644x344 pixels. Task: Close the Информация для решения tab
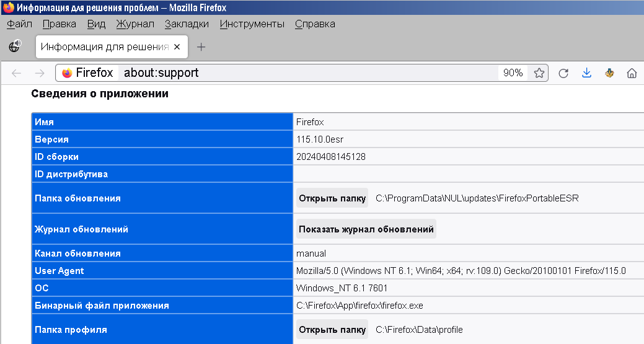(177, 47)
